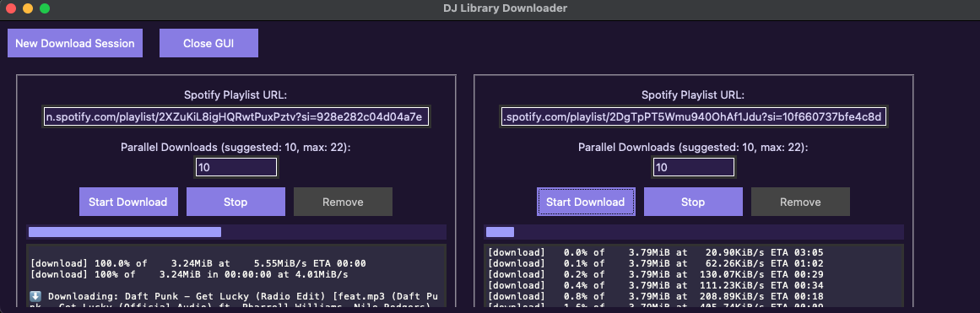Click the right log line showing 130.07KiB/s

coord(655,274)
